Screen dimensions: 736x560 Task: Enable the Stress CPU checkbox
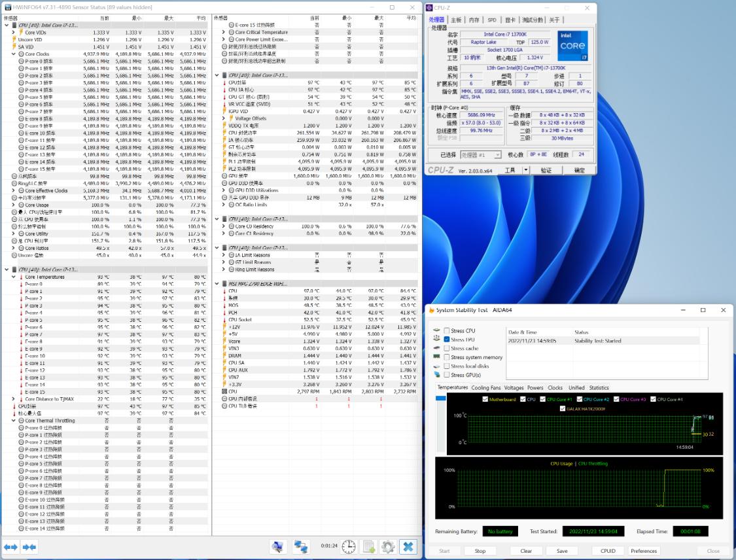click(447, 330)
